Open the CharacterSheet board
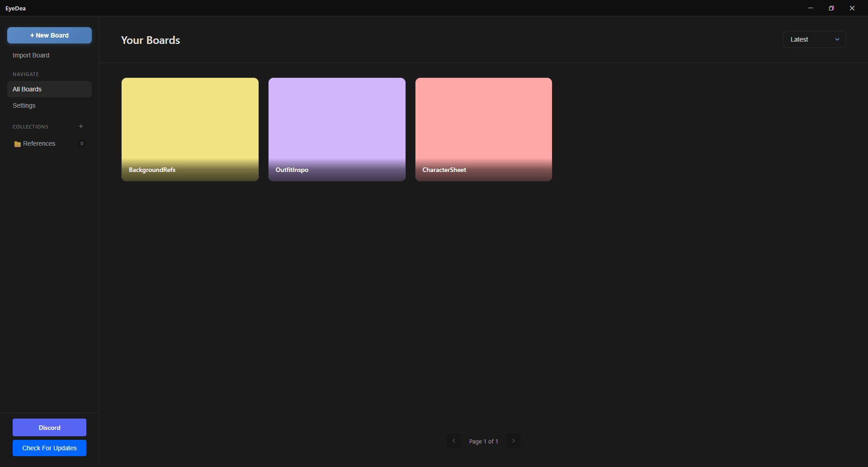868x467 pixels. 483,129
